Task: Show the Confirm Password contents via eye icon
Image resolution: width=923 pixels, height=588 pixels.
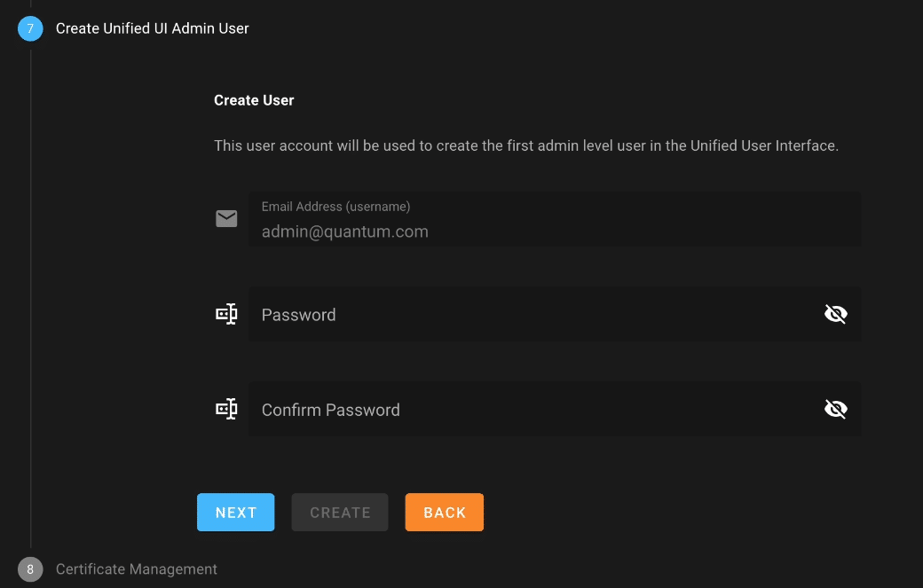Action: (835, 409)
